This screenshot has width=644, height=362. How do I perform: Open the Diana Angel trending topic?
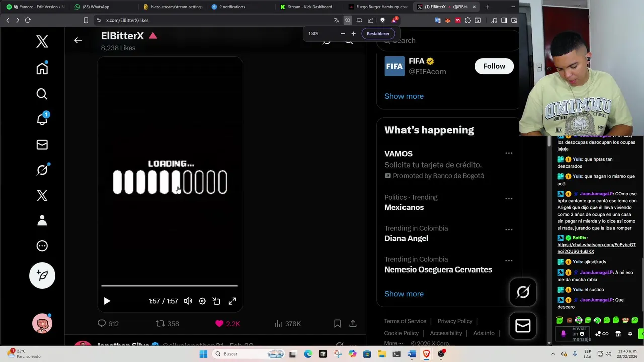click(407, 238)
